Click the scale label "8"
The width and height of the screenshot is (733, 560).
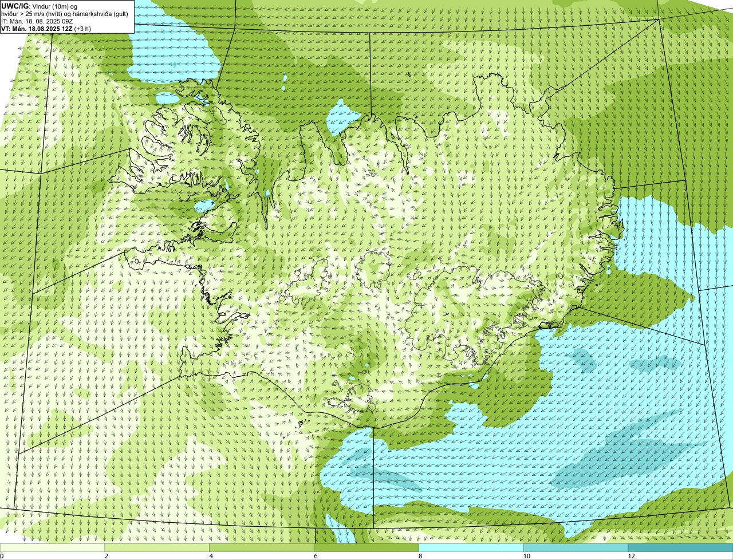[x=421, y=556]
